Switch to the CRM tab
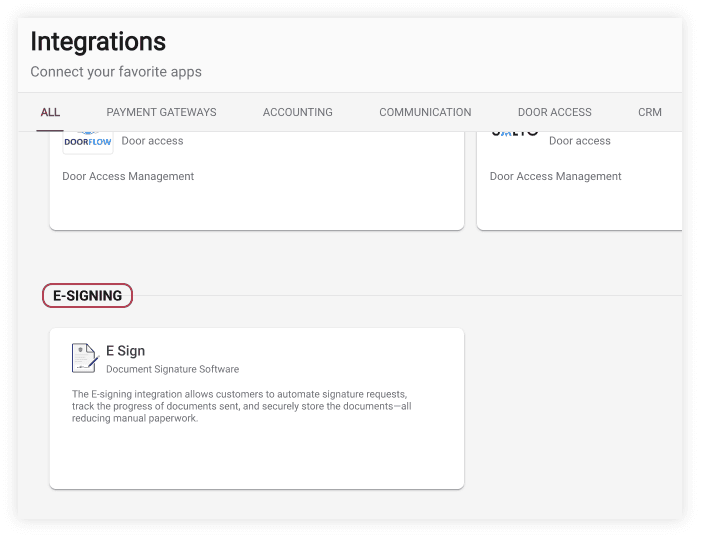This screenshot has width=701, height=538. pyautogui.click(x=649, y=112)
